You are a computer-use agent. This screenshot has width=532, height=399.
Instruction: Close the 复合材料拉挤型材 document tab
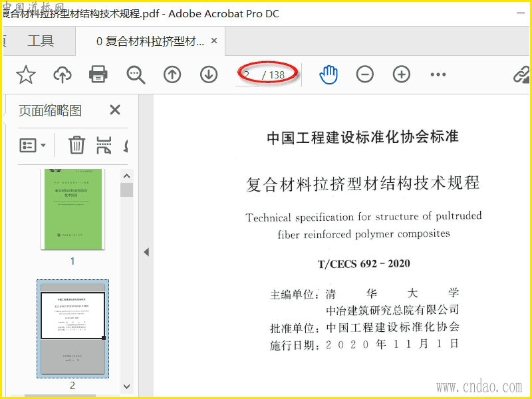(214, 41)
